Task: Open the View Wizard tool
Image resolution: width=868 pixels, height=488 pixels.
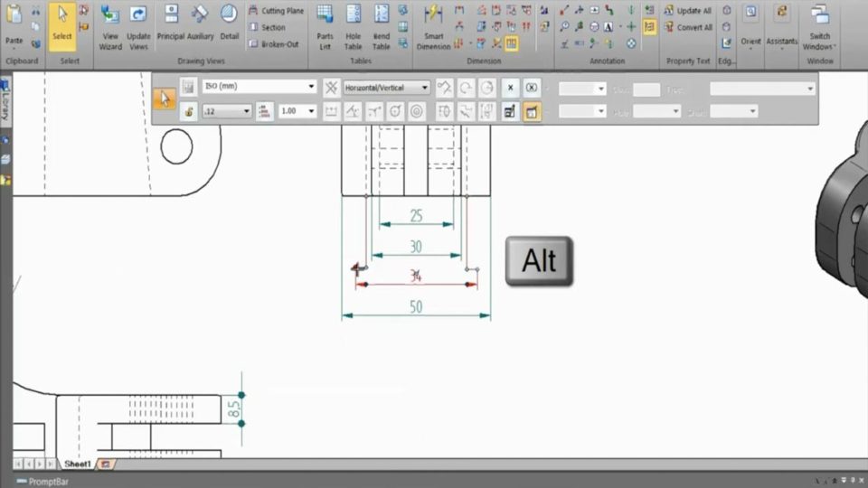Action: pyautogui.click(x=110, y=25)
